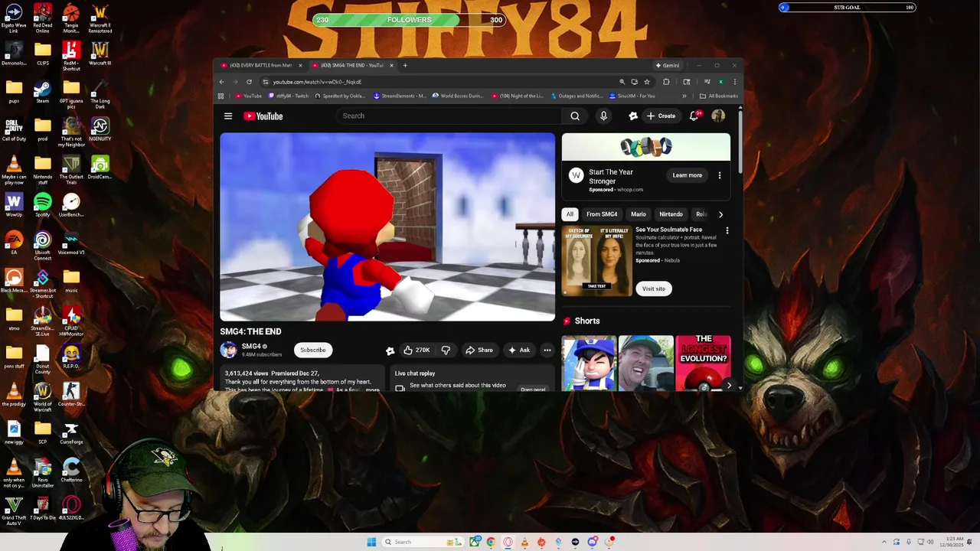Like the video showing 270K likes
Viewport: 980px width, 551px height.
click(416, 350)
